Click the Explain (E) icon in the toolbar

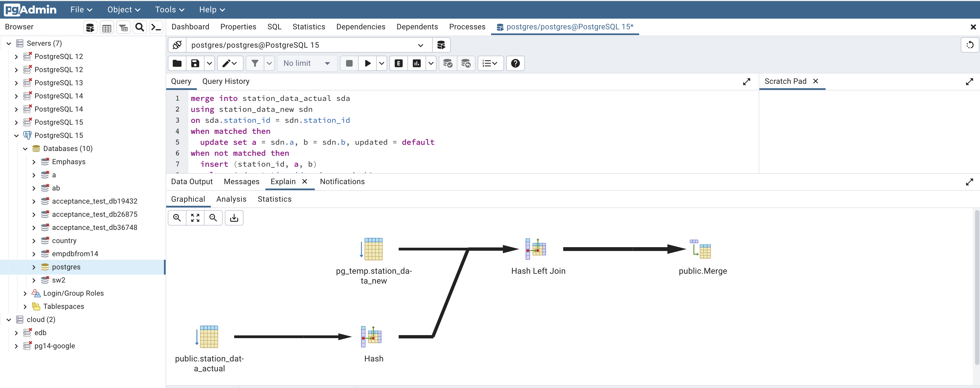[398, 63]
